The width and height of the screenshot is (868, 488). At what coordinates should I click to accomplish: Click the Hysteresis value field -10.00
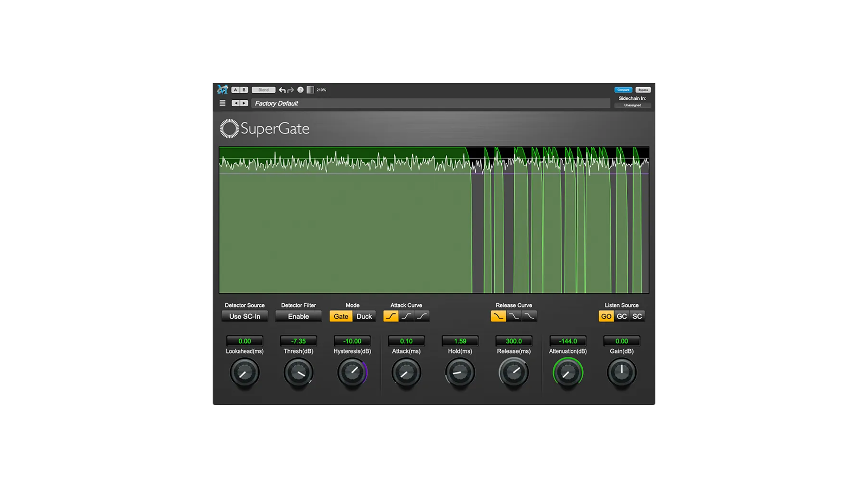pos(352,341)
